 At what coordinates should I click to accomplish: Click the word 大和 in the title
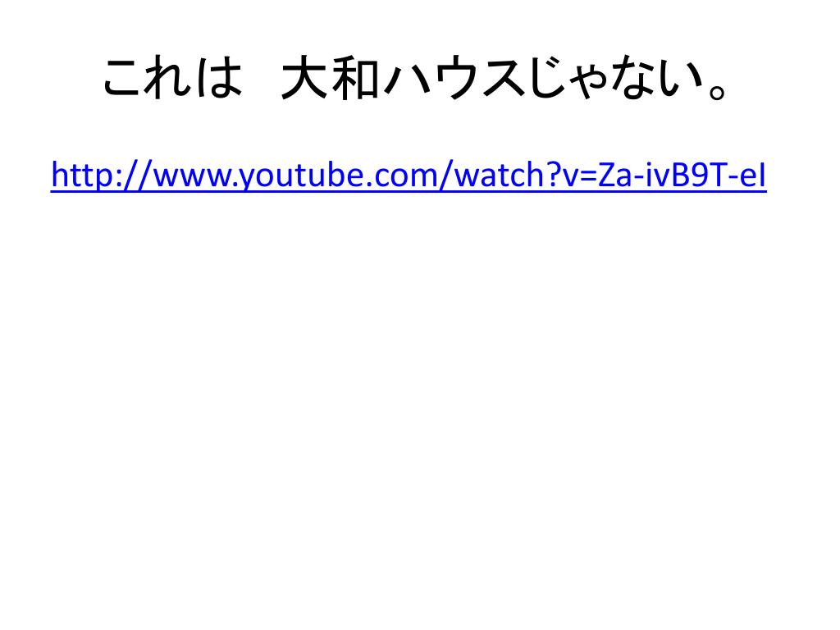coord(331,79)
